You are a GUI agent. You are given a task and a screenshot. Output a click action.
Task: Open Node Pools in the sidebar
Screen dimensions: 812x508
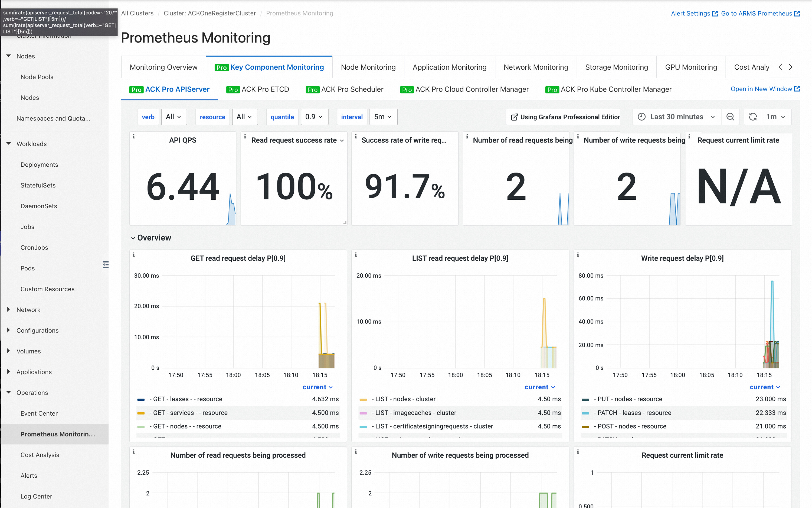37,77
